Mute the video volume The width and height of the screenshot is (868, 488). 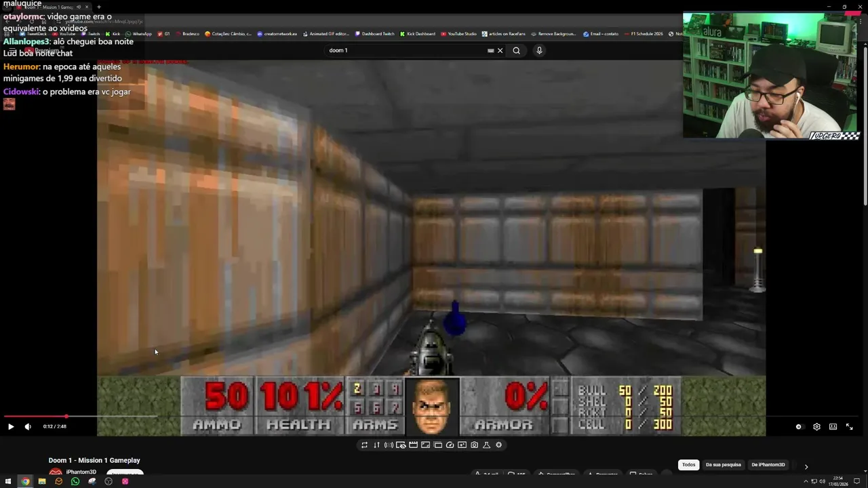click(28, 426)
